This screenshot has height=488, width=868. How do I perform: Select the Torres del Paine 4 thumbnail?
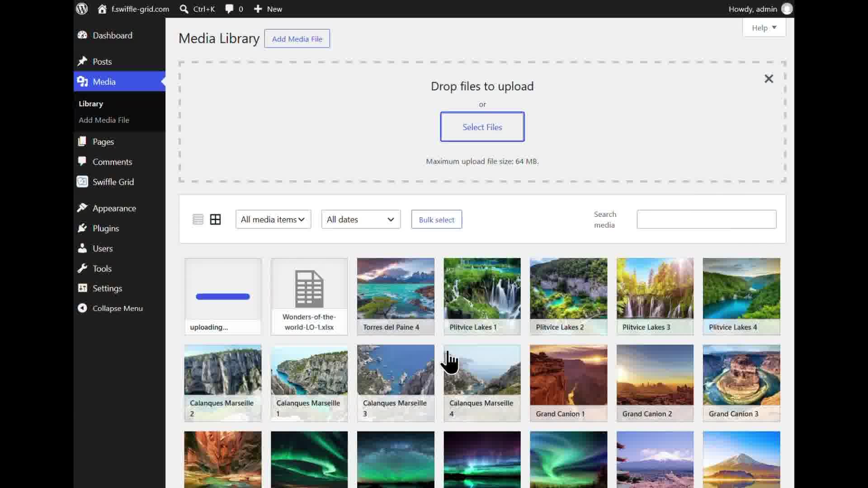[396, 297]
